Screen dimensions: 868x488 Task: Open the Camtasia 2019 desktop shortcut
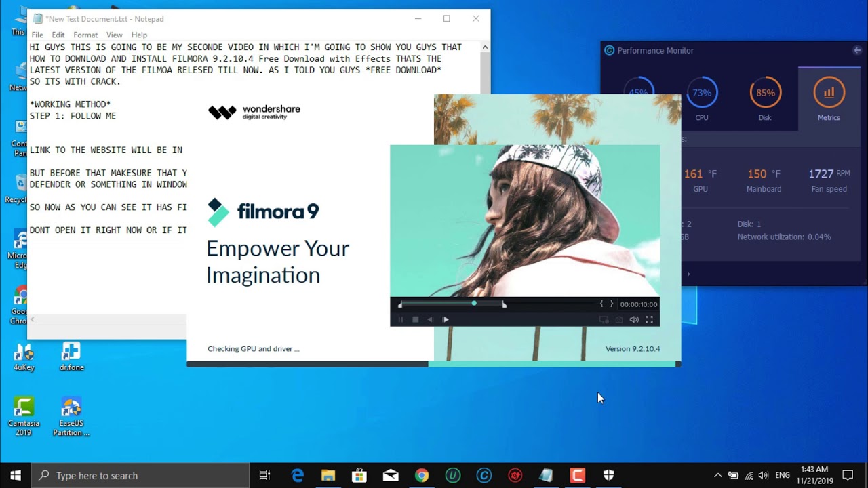24,416
